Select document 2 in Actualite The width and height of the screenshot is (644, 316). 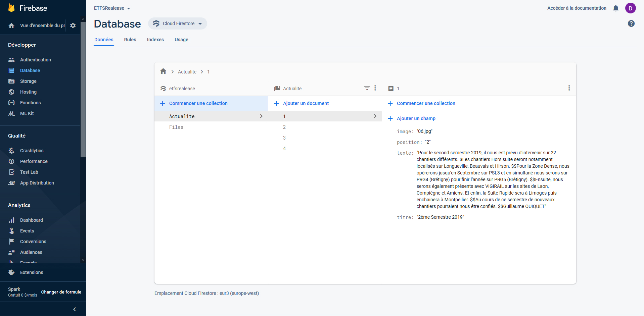325,127
